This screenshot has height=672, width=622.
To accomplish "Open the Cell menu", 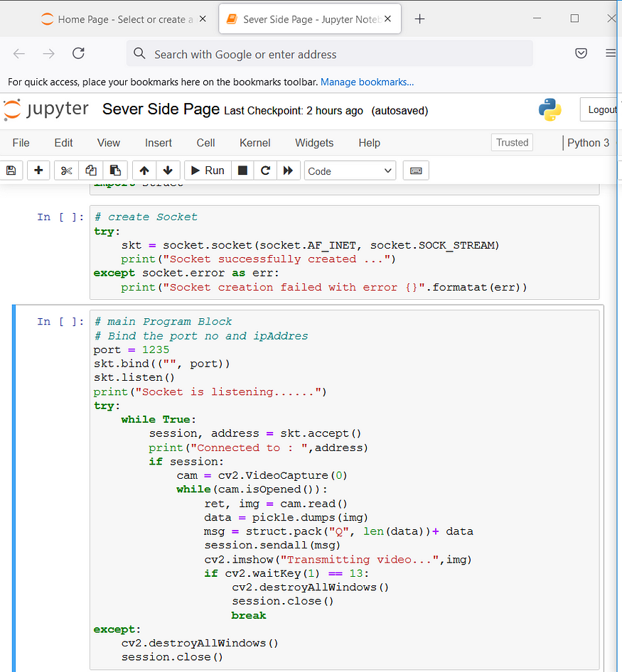I will point(206,143).
